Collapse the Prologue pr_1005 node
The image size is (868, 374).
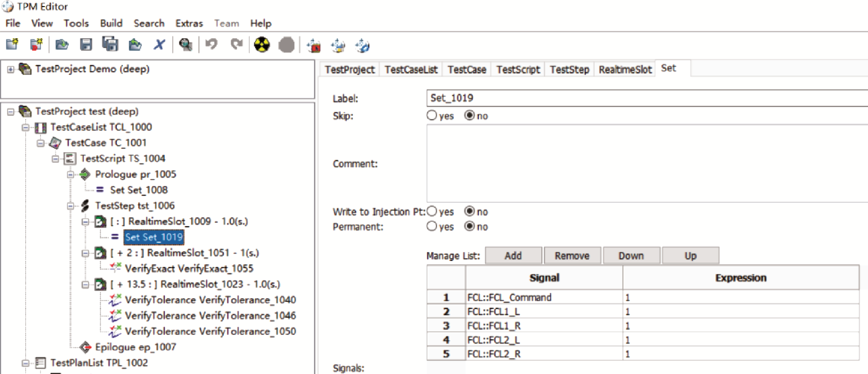click(71, 175)
